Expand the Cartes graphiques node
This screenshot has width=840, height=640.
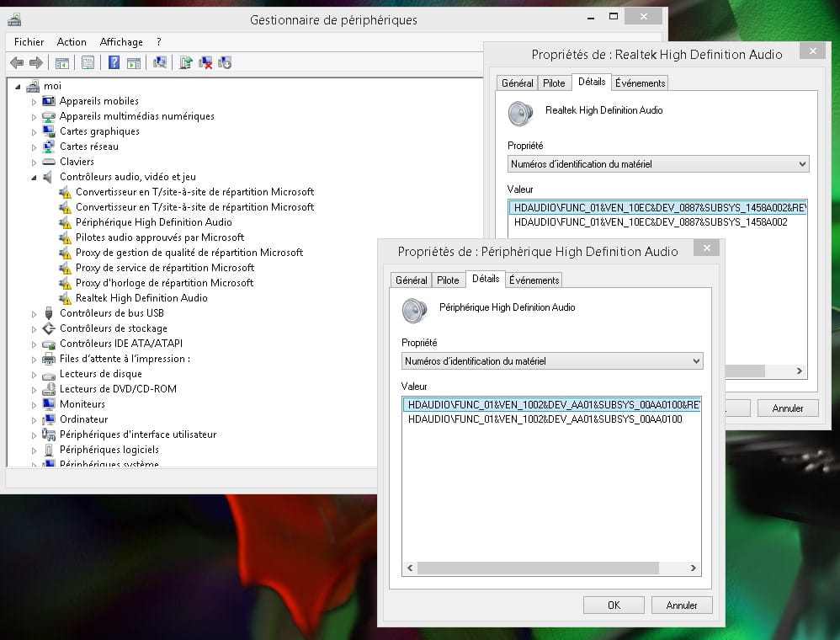point(35,131)
